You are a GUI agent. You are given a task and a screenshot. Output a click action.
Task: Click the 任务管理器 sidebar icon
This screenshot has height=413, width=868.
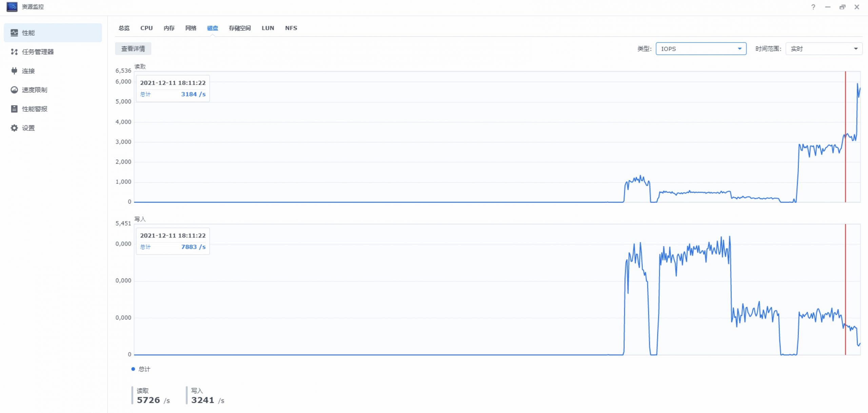pyautogui.click(x=14, y=52)
